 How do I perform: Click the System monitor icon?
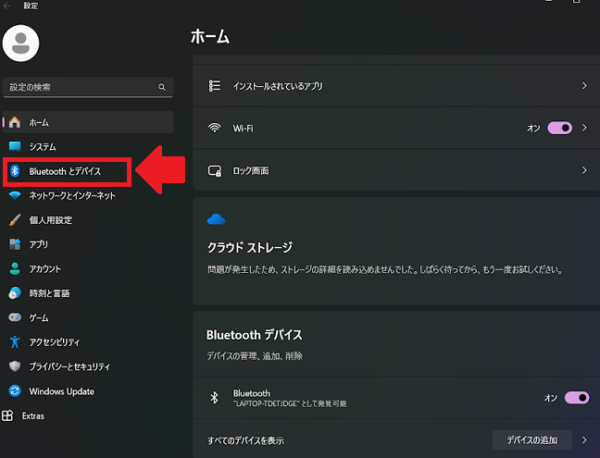[x=15, y=146]
